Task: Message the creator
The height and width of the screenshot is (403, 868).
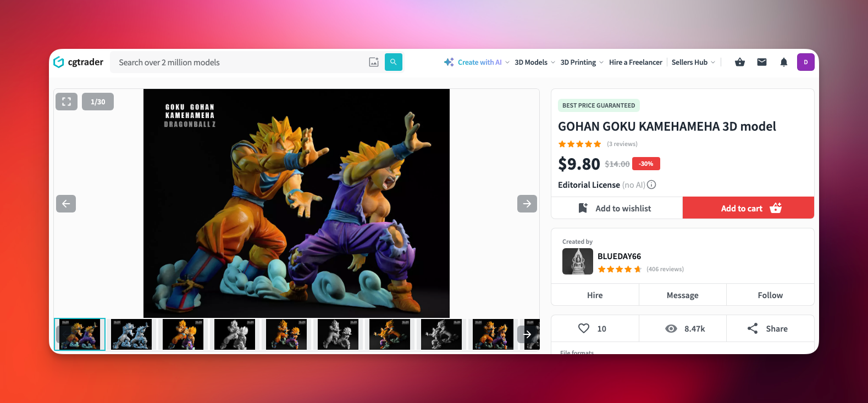Action: pos(683,295)
